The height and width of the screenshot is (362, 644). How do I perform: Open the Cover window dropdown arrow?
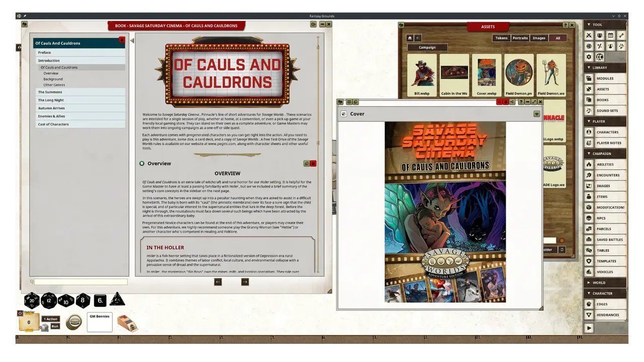pos(537,114)
